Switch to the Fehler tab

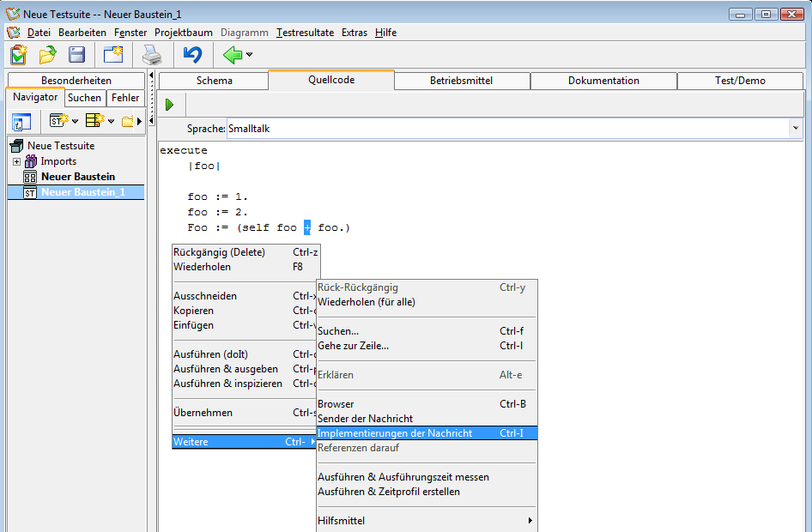point(125,98)
